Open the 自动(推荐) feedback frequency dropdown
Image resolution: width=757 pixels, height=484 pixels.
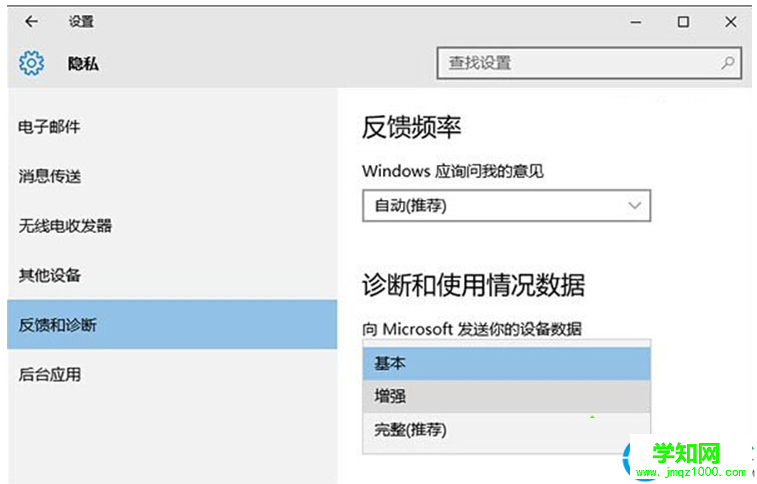[x=505, y=205]
